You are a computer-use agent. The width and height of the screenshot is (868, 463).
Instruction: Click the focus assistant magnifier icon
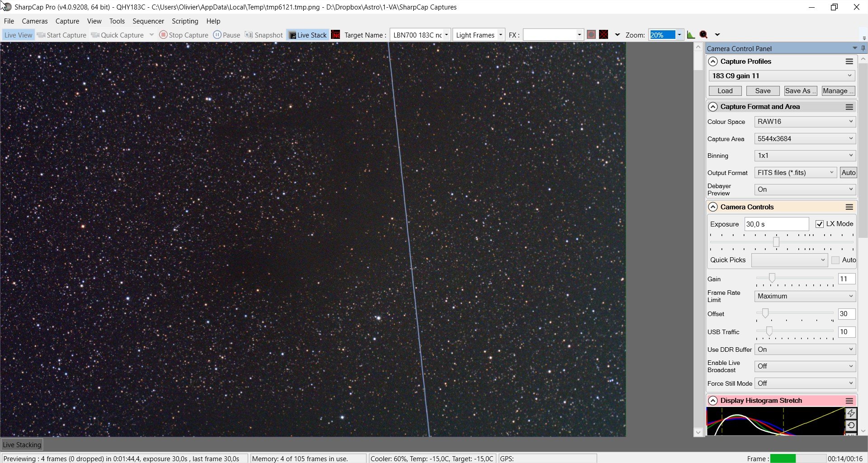703,35
